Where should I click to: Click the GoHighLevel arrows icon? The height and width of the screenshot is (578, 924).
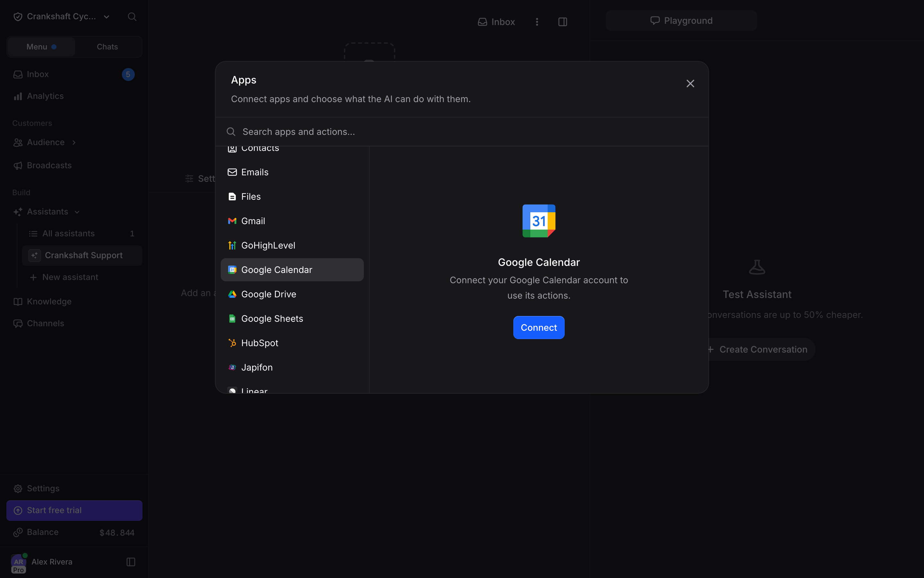[232, 245]
